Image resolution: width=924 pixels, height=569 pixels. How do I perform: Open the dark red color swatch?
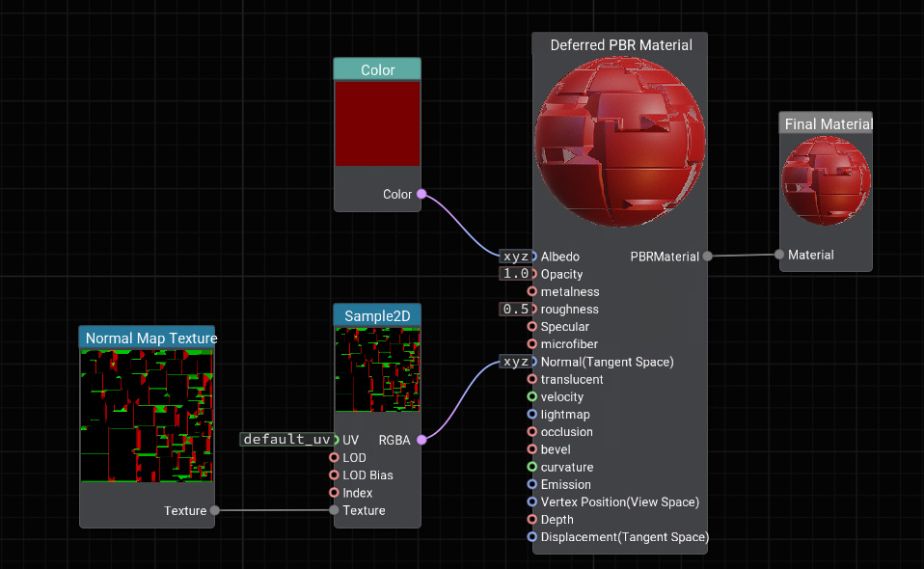pos(377,123)
